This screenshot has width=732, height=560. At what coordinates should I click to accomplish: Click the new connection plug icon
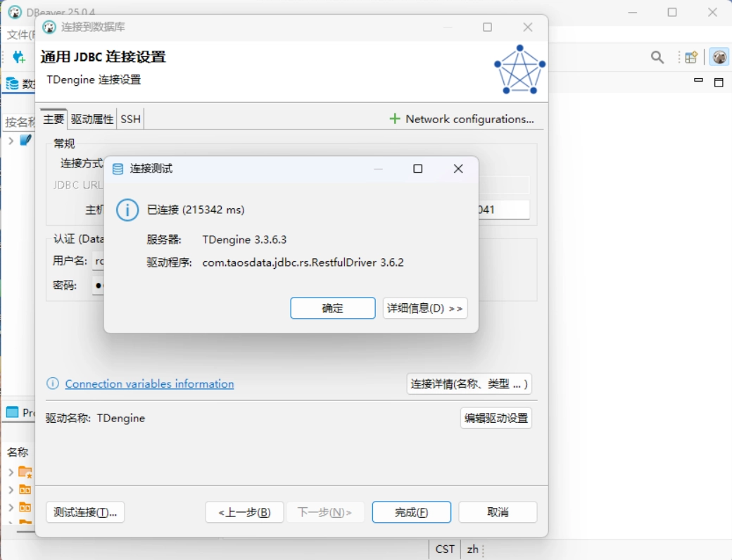[19, 58]
